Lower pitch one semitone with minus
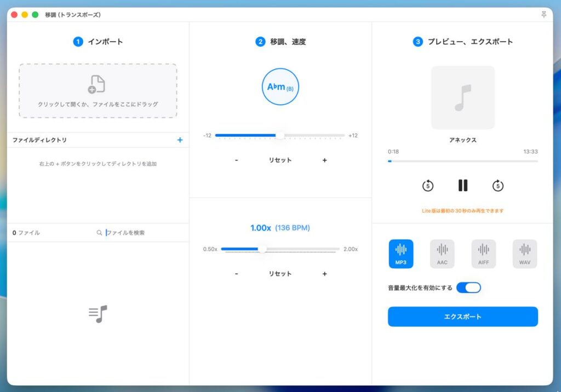The image size is (561, 392). 236,160
